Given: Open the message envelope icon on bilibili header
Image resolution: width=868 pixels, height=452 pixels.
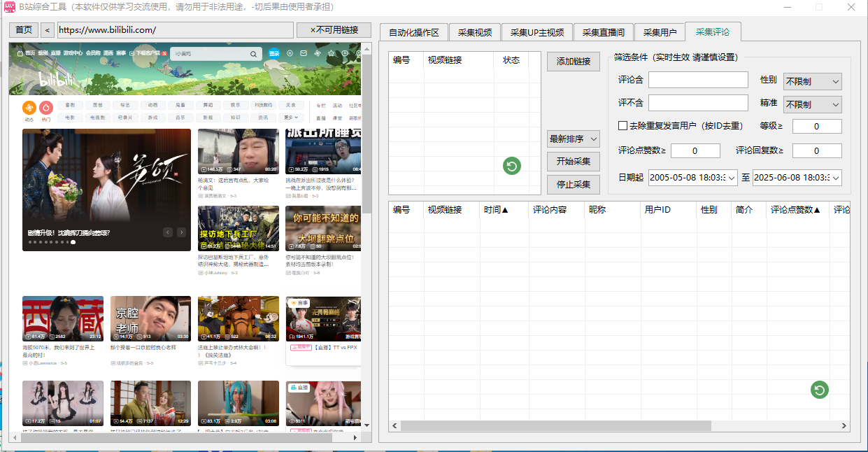Looking at the screenshot, I should coord(304,53).
